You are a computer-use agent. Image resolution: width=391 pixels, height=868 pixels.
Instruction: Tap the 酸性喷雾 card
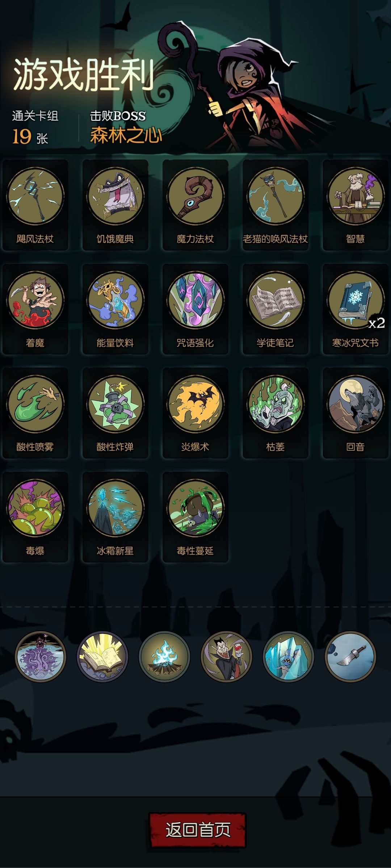tap(35, 413)
